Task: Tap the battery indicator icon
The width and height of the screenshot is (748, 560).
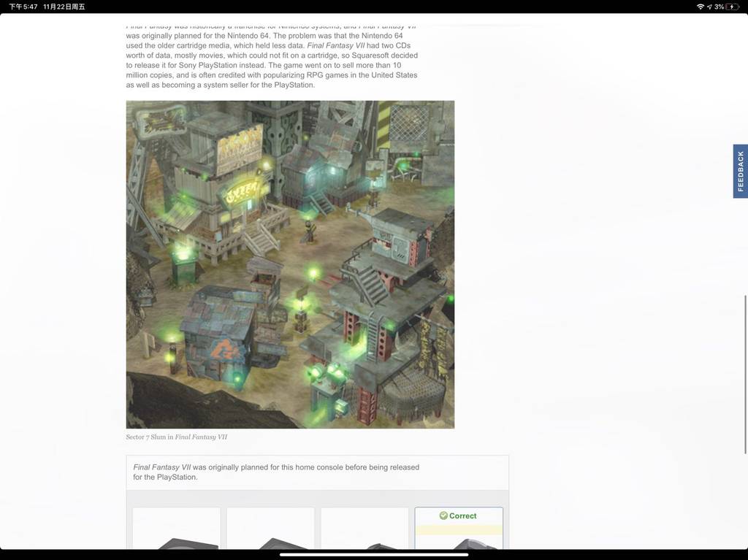Action: tap(733, 7)
